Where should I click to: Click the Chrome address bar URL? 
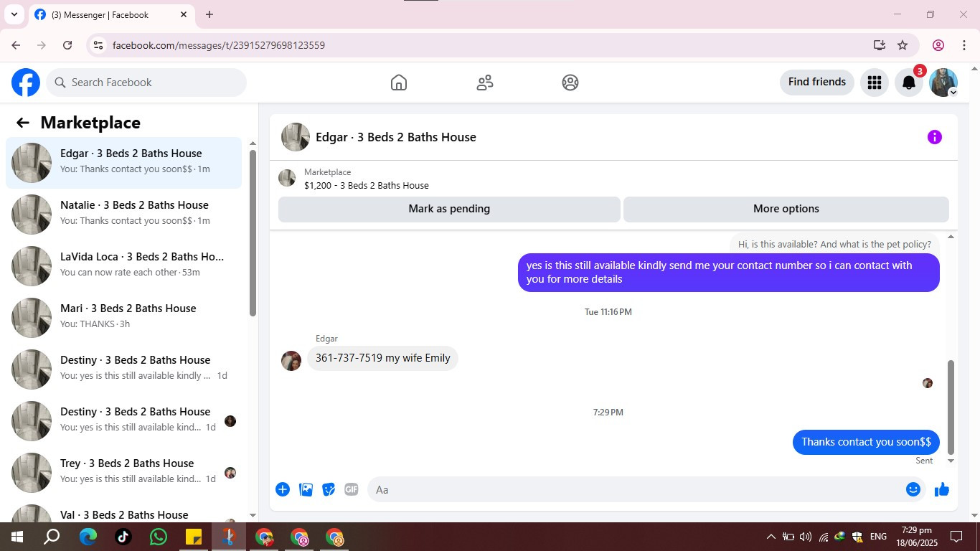219,45
